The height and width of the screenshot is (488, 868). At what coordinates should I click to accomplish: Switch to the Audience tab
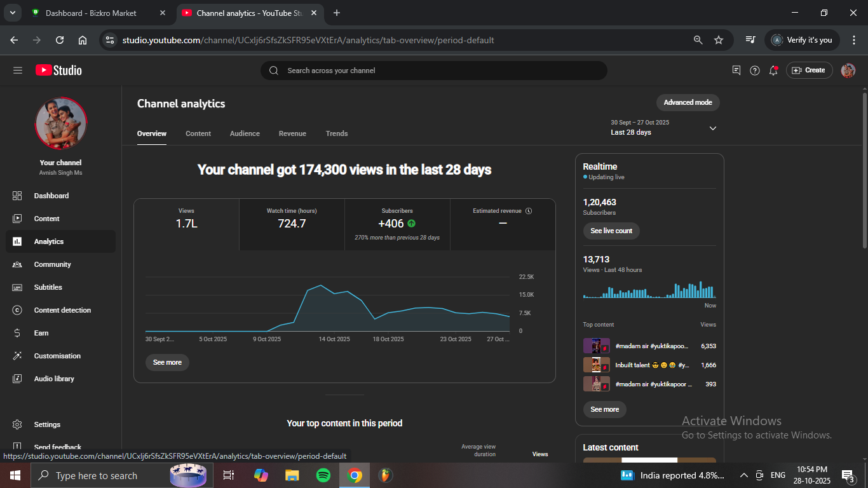(245, 133)
